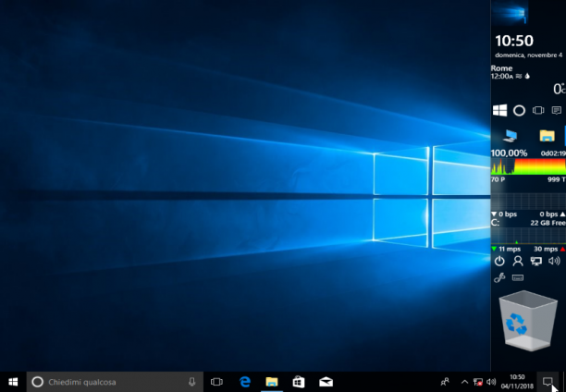566x392 pixels.
Task: Click the weather temperature reading in the sidebar
Action: coord(560,89)
